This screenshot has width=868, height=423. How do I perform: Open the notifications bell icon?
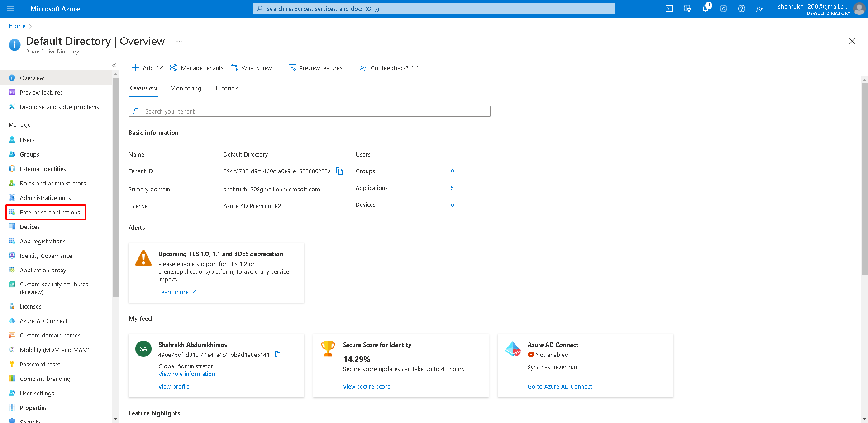point(706,9)
